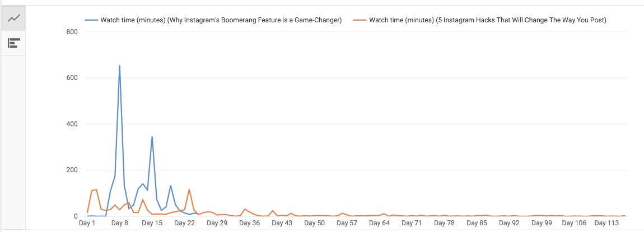This screenshot has width=644, height=232.
Task: Click the blue legend line marker
Action: click(x=91, y=20)
